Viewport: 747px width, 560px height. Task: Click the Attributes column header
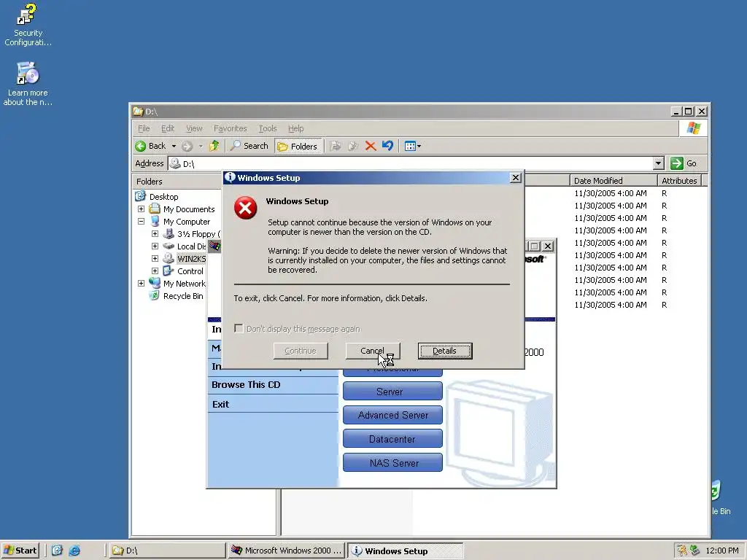point(679,181)
